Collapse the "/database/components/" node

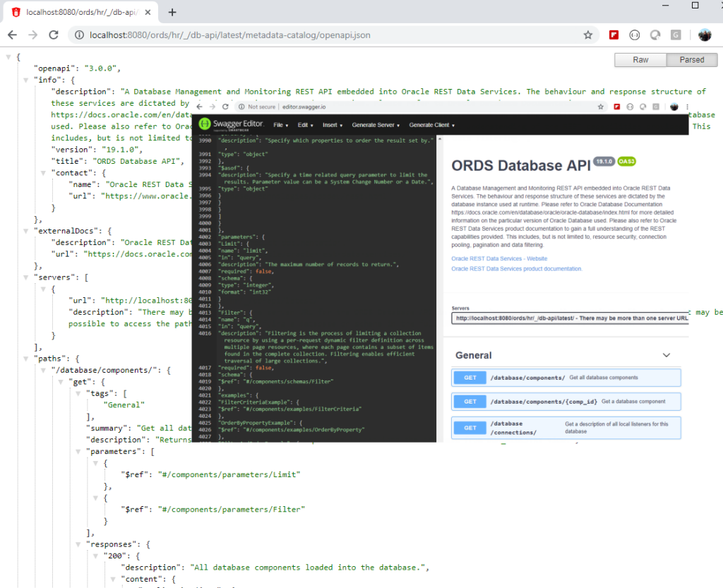coord(43,371)
